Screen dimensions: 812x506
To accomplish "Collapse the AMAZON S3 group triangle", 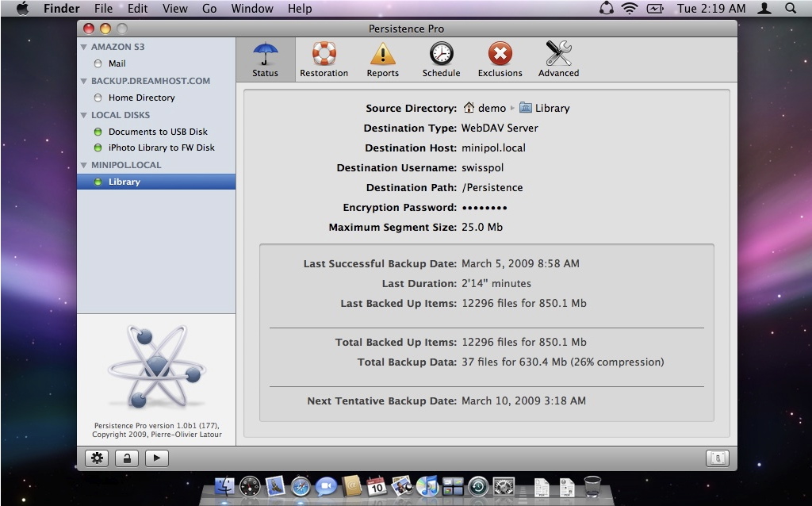I will point(84,47).
